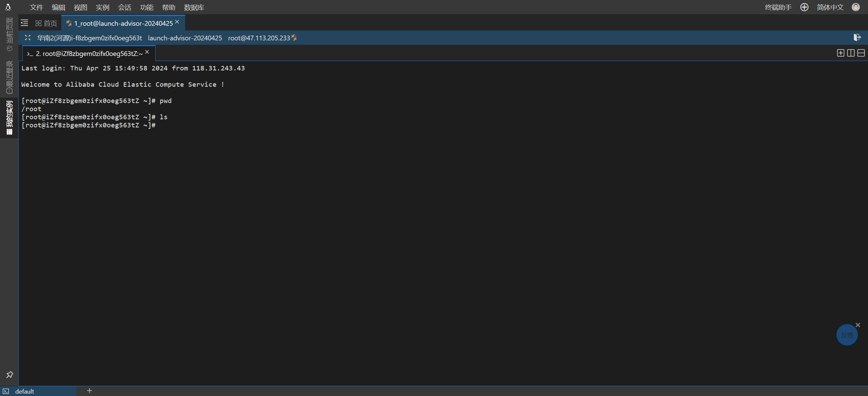Viewport: 868px width, 396px height.
Task: Pin the sidebar with pushpin icon
Action: tap(9, 375)
